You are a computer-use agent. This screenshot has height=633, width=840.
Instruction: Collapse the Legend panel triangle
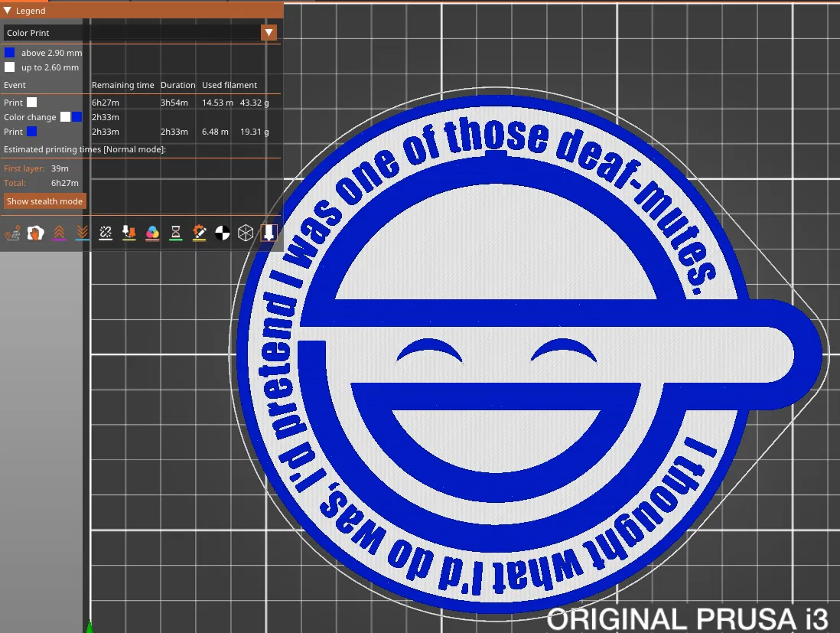coord(8,11)
